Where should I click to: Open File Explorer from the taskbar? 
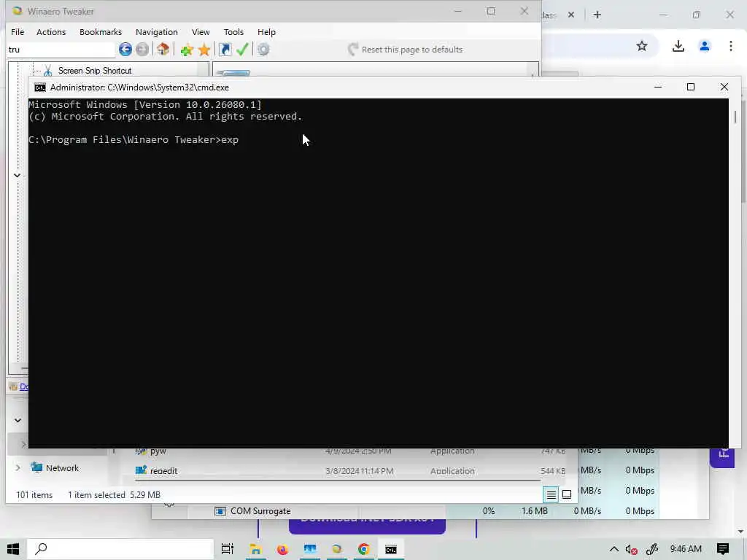[255, 549]
